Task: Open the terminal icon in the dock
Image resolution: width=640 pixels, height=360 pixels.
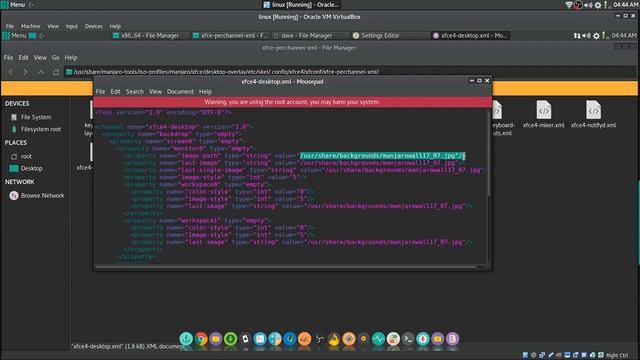Action: coord(408,338)
